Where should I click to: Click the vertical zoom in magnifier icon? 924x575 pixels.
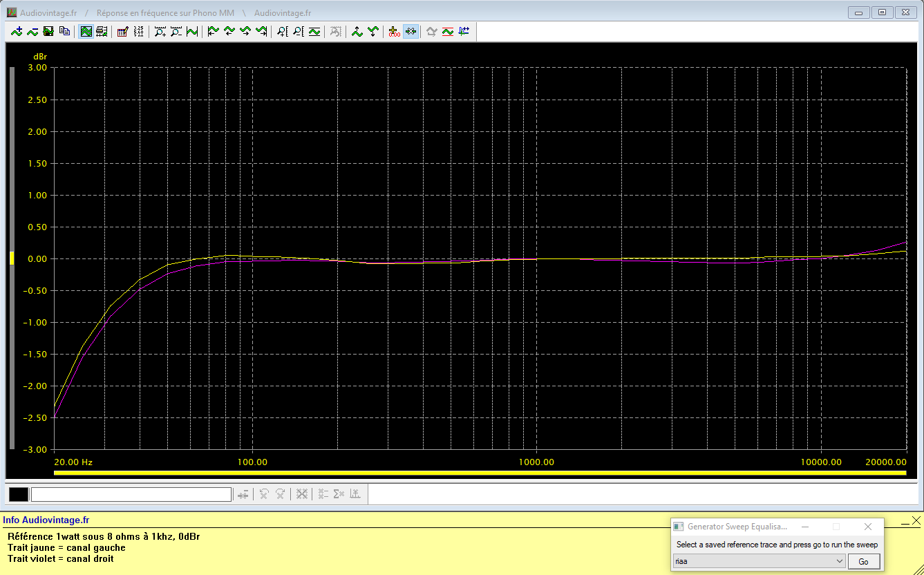tap(283, 31)
